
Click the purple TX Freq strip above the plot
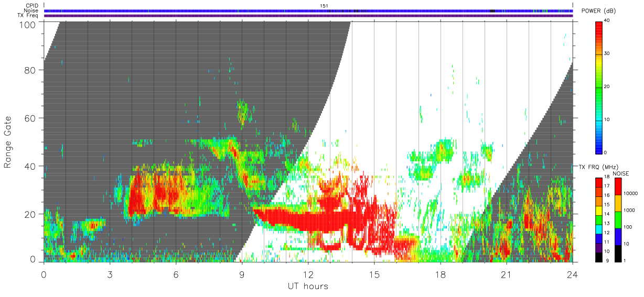[x=308, y=16]
